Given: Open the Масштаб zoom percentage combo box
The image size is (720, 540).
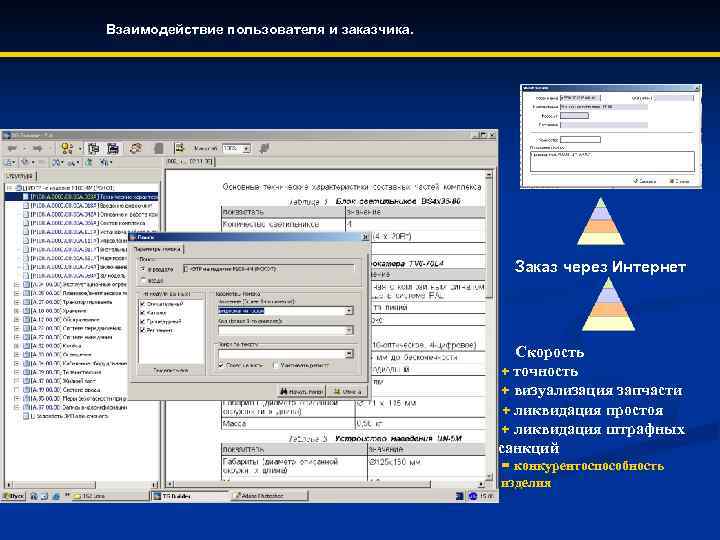Looking at the screenshot, I should (x=236, y=148).
